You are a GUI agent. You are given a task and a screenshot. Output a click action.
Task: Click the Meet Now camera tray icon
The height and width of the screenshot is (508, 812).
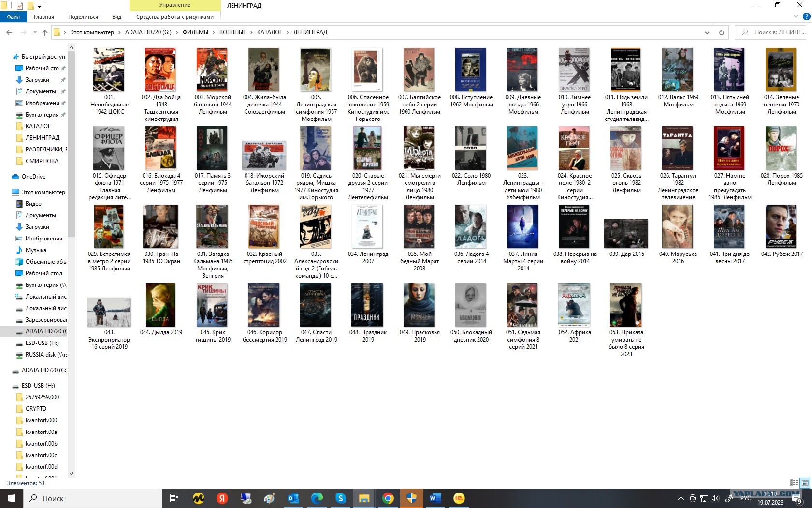[693, 498]
